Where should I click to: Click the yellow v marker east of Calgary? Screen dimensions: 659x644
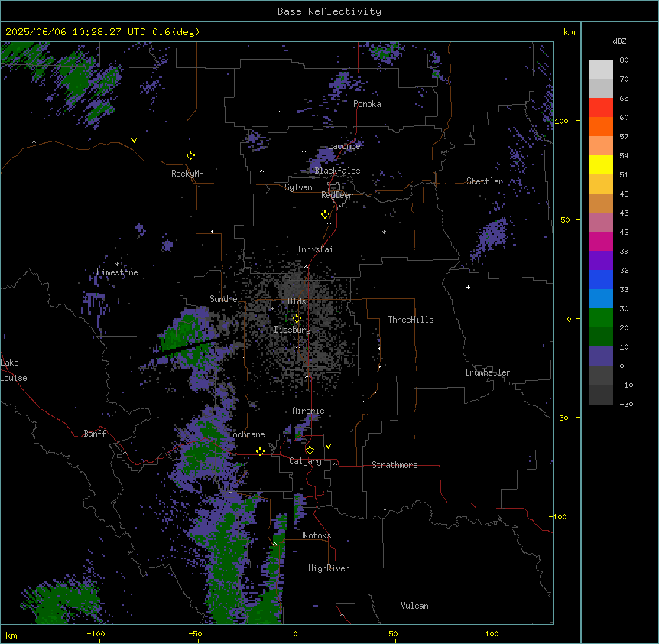click(x=328, y=447)
